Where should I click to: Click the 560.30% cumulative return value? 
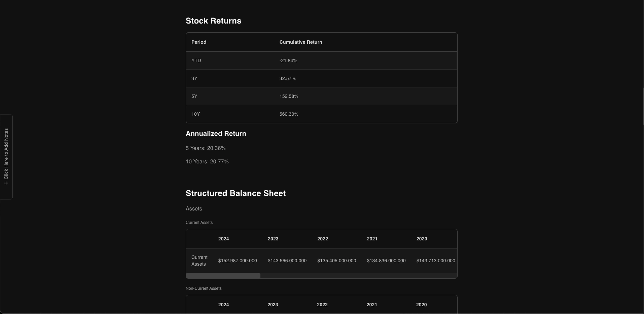289,114
